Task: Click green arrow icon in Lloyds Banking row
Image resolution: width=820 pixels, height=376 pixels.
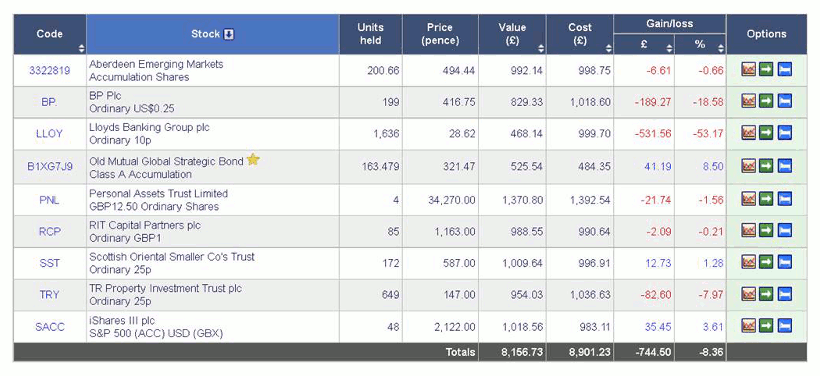Action: 766,133
